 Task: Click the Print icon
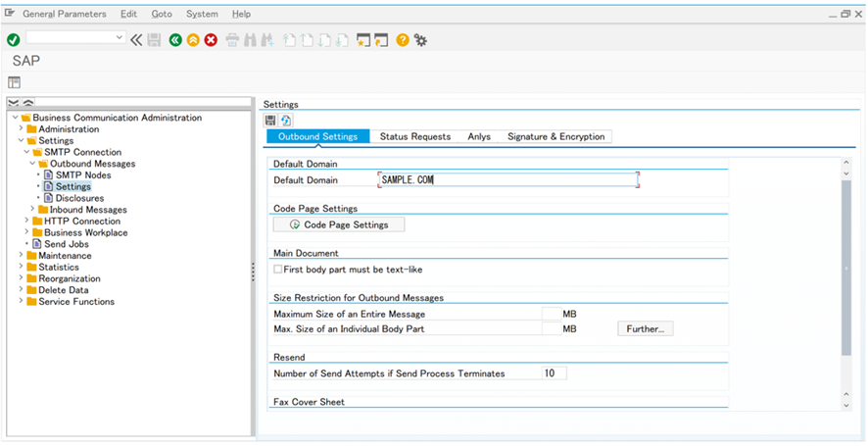click(232, 40)
